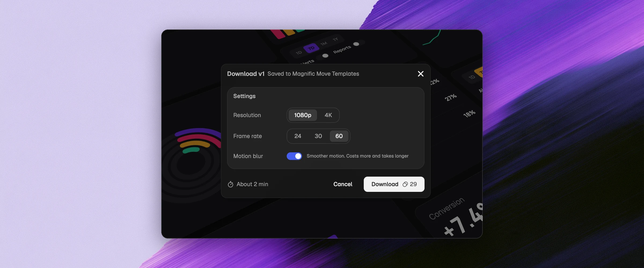Click the Download button costing 29 credits

click(x=394, y=184)
